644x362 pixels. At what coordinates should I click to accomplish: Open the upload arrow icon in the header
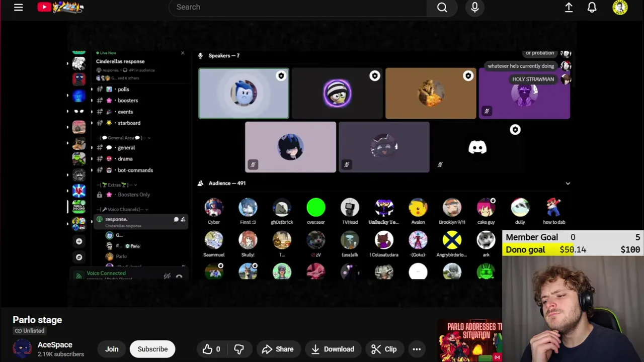click(569, 7)
